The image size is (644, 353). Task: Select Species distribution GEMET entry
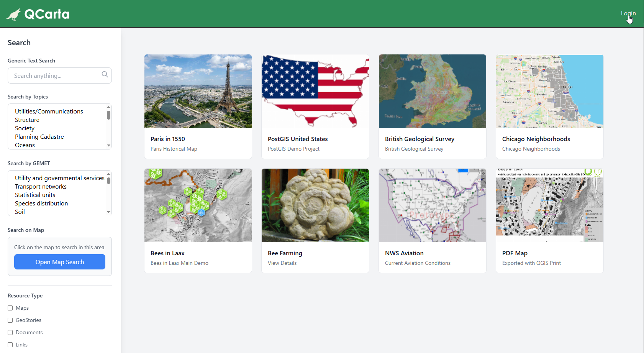[41, 203]
